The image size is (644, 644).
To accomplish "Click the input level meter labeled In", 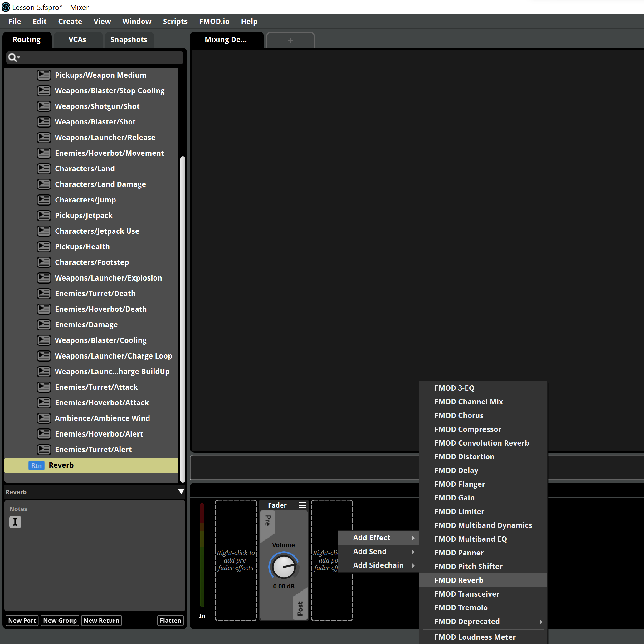I will 202,555.
